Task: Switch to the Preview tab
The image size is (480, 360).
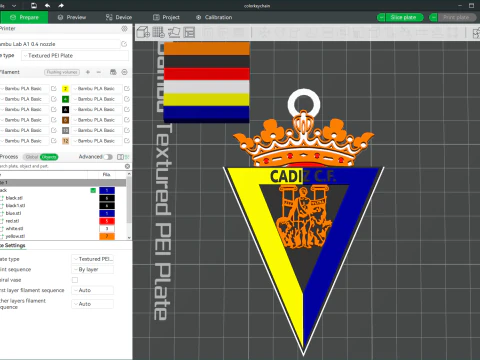Action: coord(72,17)
